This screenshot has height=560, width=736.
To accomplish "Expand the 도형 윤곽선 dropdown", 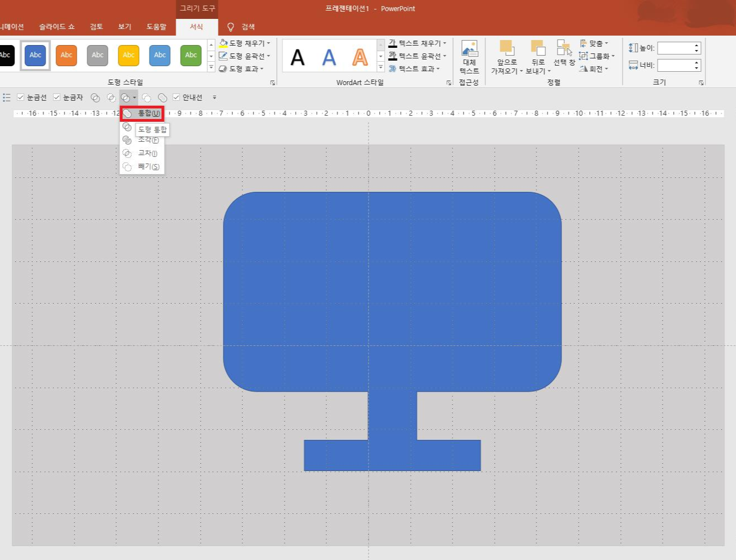I will 268,56.
